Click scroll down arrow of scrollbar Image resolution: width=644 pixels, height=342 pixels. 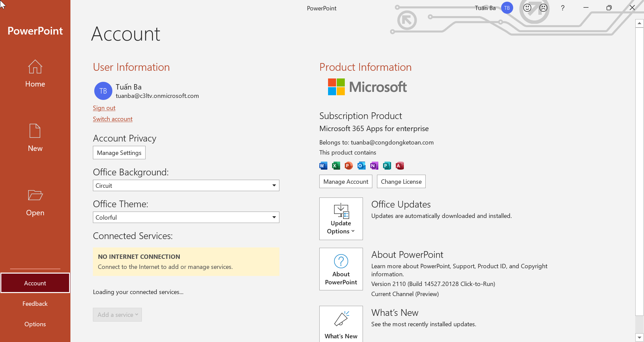pos(639,338)
